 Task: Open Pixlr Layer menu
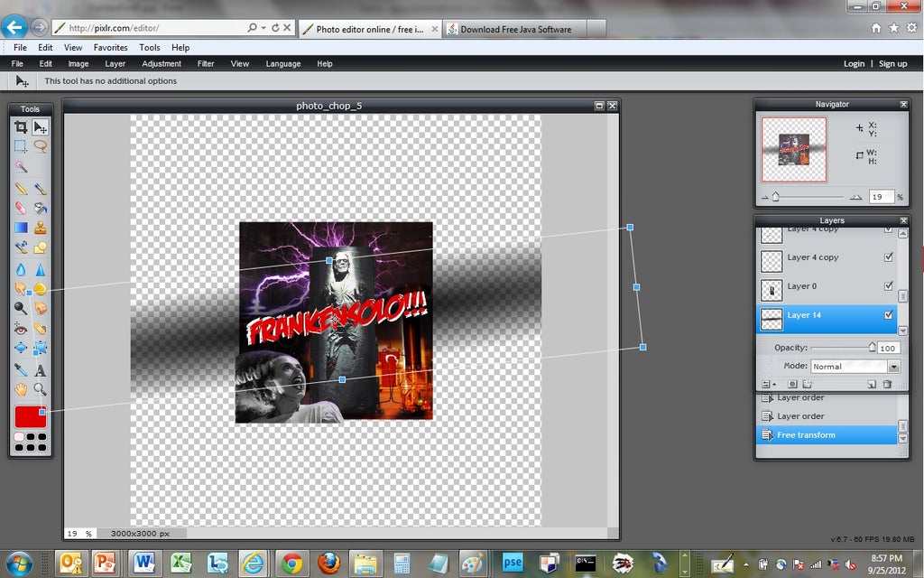pyautogui.click(x=115, y=64)
